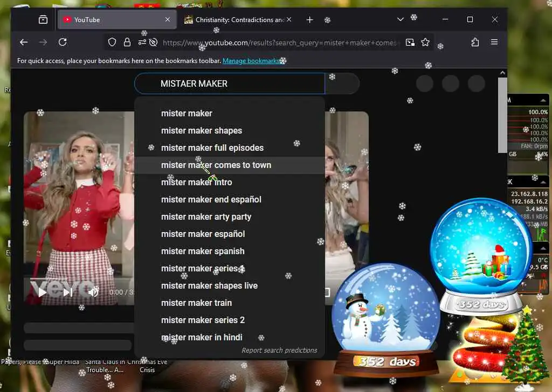
Task: Open desktop icon 'Super Hilda'
Action: [x=63, y=362]
